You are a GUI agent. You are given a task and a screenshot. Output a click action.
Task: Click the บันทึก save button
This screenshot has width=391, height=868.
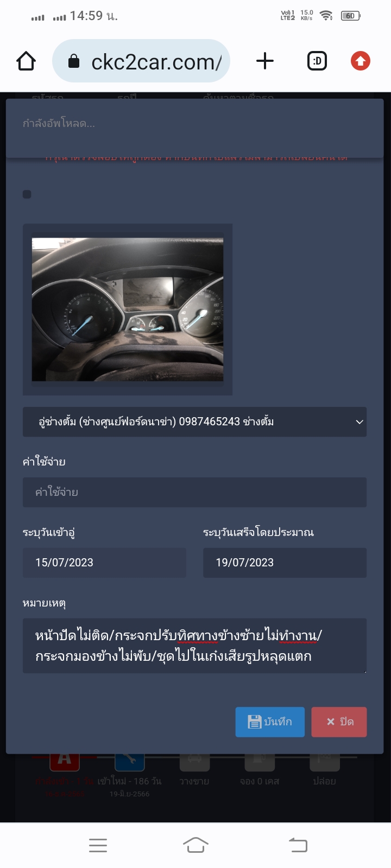click(x=270, y=722)
